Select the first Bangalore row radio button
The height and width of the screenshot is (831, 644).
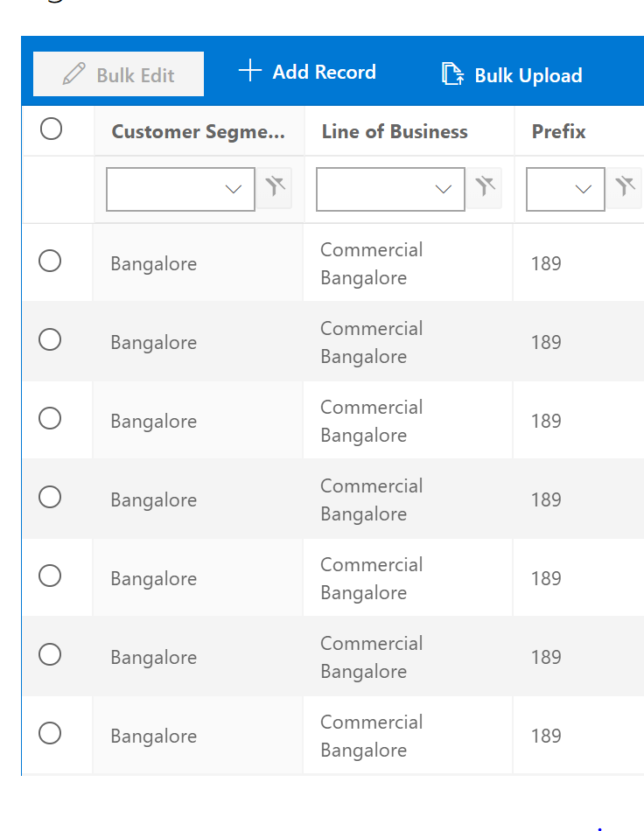50,261
